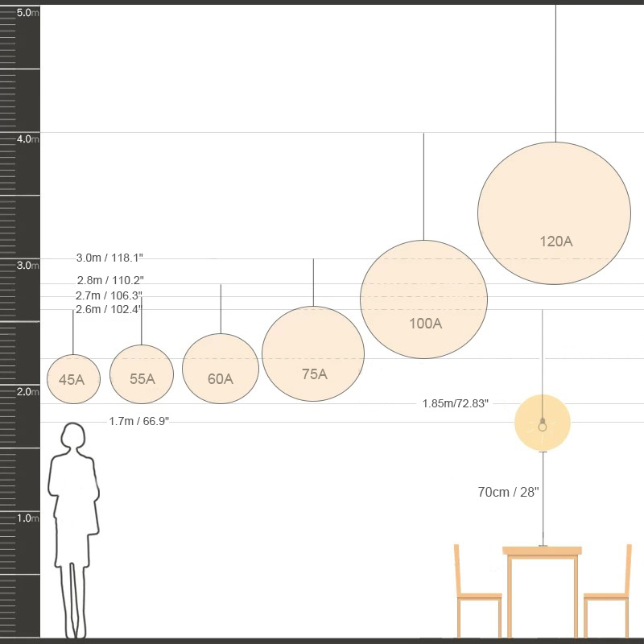Click the 1.85m/72.83" measurement text

455,403
